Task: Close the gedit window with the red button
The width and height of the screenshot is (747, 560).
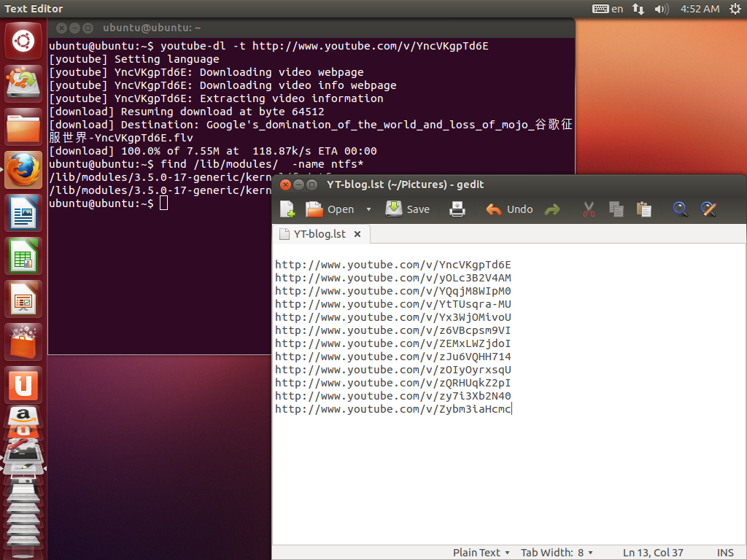Action: (285, 184)
